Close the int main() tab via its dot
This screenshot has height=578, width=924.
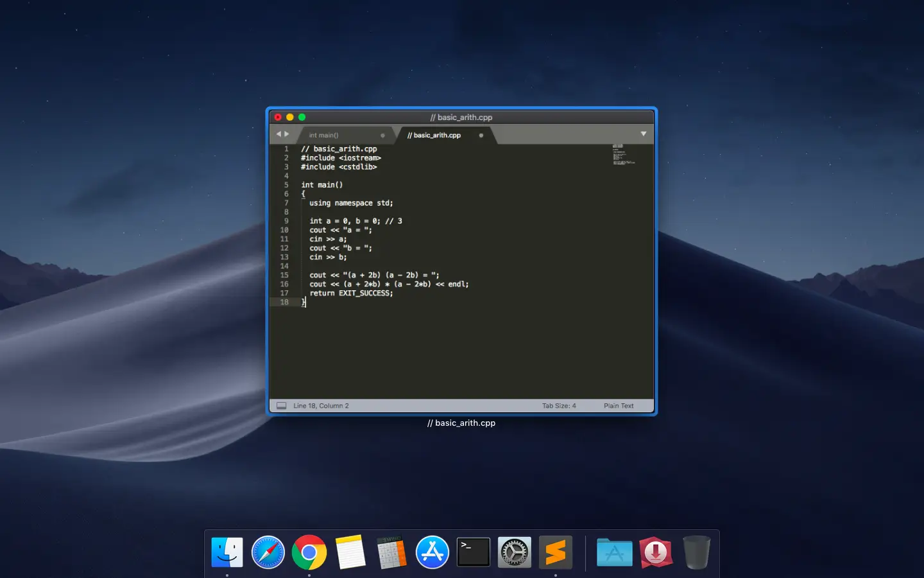[x=383, y=136]
